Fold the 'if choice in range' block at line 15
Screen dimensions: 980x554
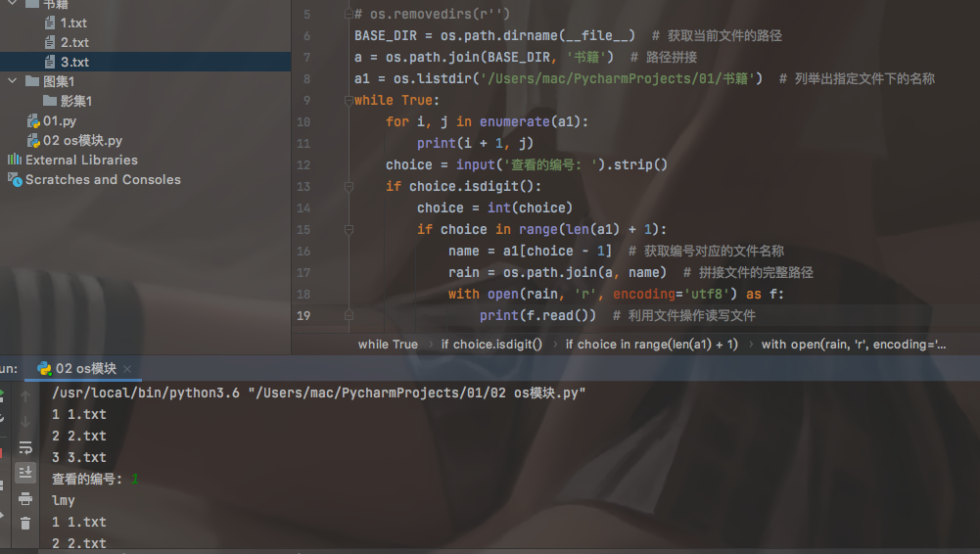click(349, 229)
